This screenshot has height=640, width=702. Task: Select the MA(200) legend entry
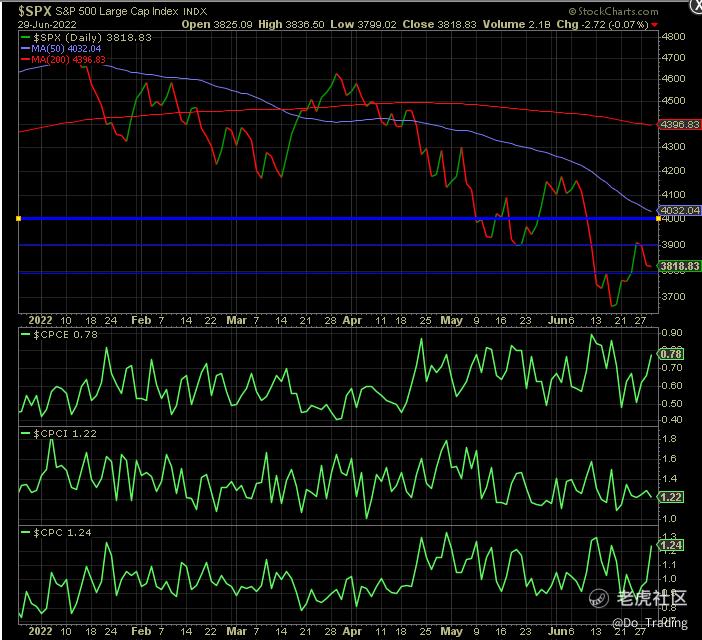[x=68, y=58]
